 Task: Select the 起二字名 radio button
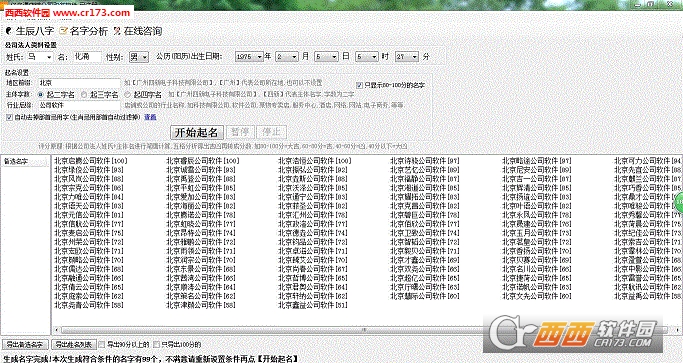click(41, 94)
